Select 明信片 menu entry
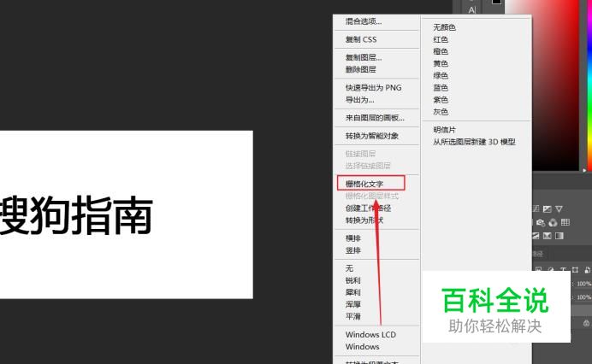This screenshot has width=592, height=364. pyautogui.click(x=444, y=130)
